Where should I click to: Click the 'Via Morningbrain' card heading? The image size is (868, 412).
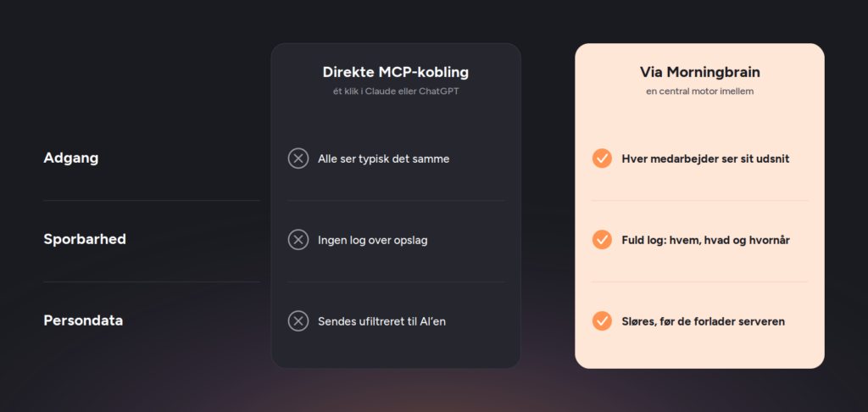[699, 72]
